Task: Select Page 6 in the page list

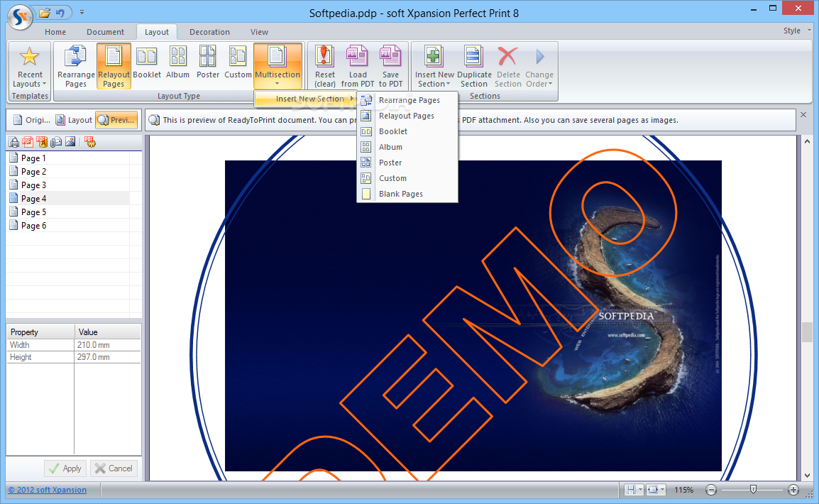Action: point(68,226)
